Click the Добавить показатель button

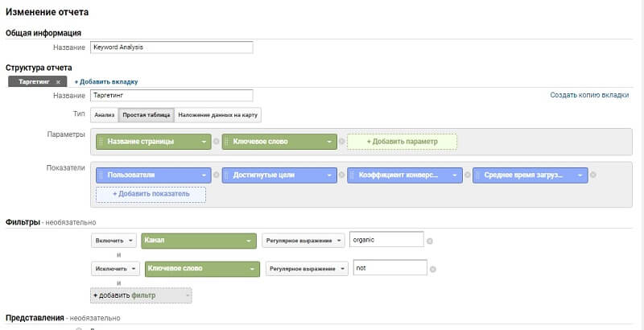click(x=151, y=194)
